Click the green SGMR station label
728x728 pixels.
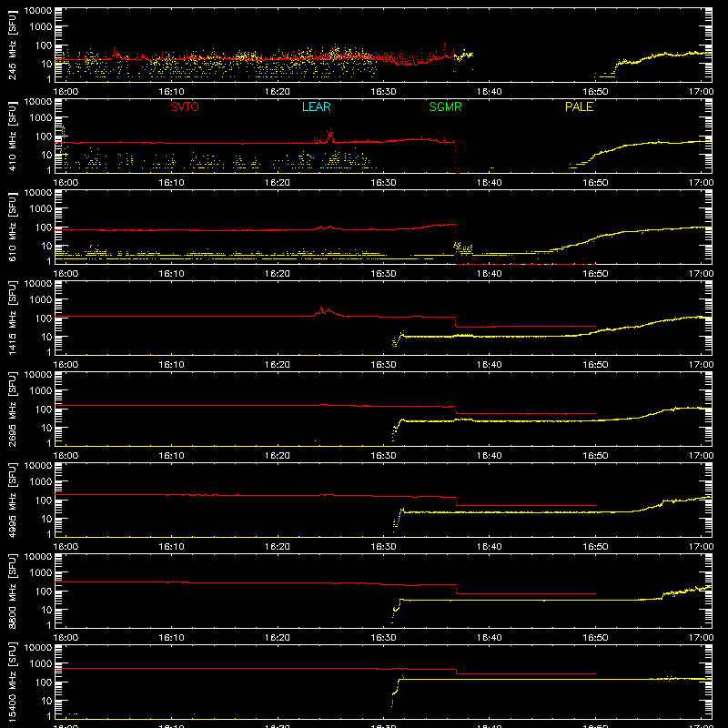[x=445, y=106]
